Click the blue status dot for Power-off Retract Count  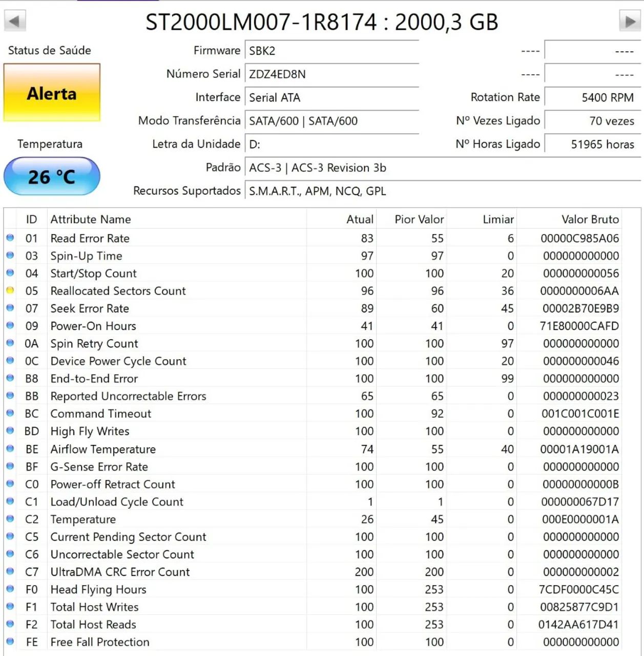point(10,484)
